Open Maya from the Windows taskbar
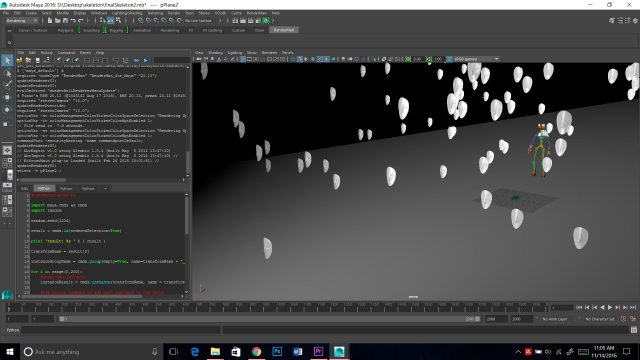Image resolution: width=640 pixels, height=360 pixels. tap(339, 351)
